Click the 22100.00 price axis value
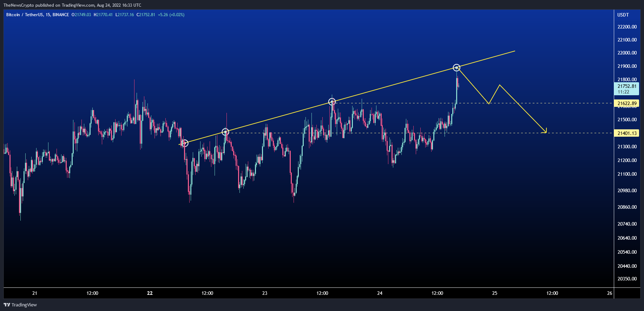This screenshot has width=644, height=311. click(627, 40)
